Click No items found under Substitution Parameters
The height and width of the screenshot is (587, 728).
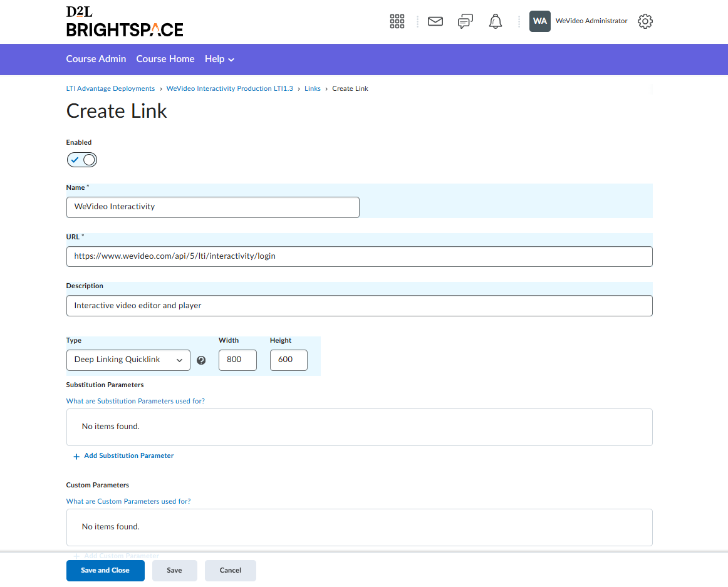point(110,427)
